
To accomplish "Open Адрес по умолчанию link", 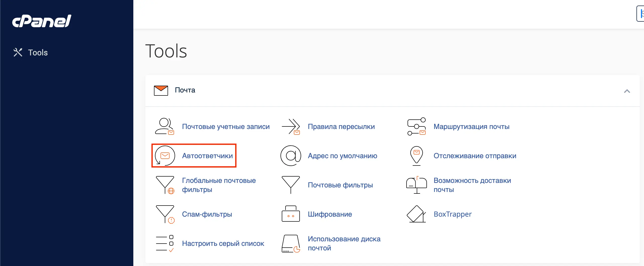I will click(343, 156).
